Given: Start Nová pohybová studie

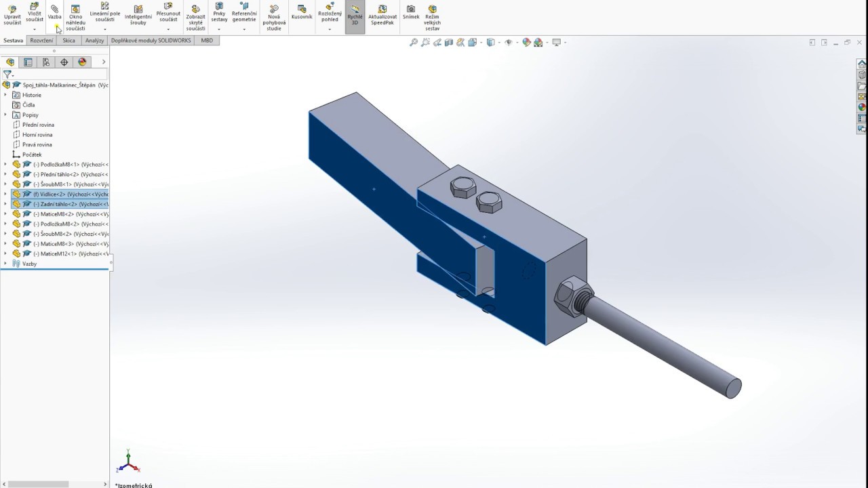Looking at the screenshot, I should pyautogui.click(x=274, y=18).
